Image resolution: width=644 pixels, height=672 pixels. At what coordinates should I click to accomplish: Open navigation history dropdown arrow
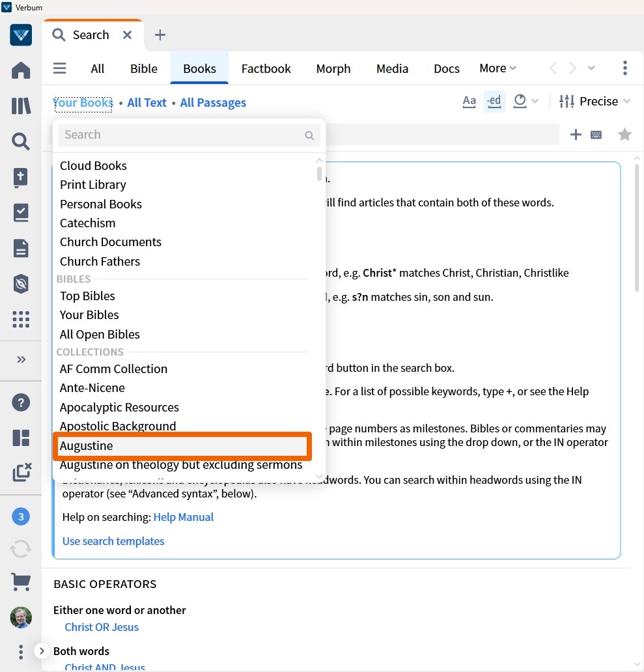(x=591, y=68)
